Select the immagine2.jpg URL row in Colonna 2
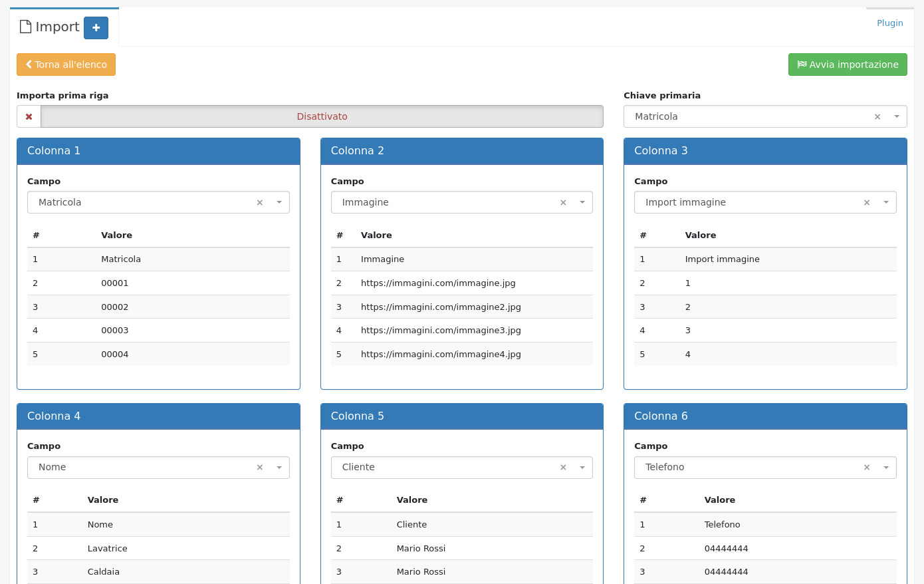This screenshot has width=924, height=584. click(x=441, y=307)
